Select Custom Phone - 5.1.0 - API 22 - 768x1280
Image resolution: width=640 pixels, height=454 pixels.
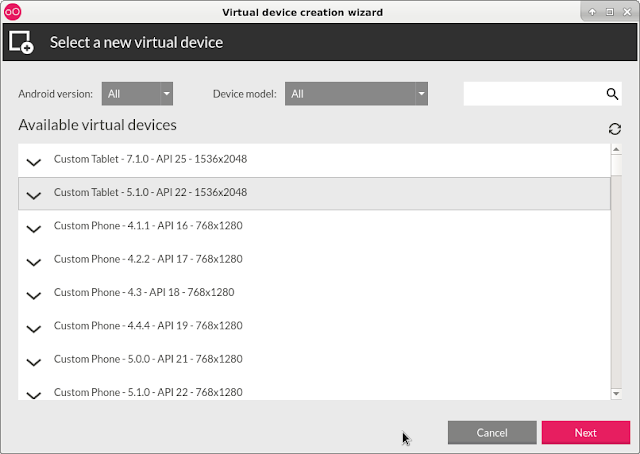click(314, 388)
